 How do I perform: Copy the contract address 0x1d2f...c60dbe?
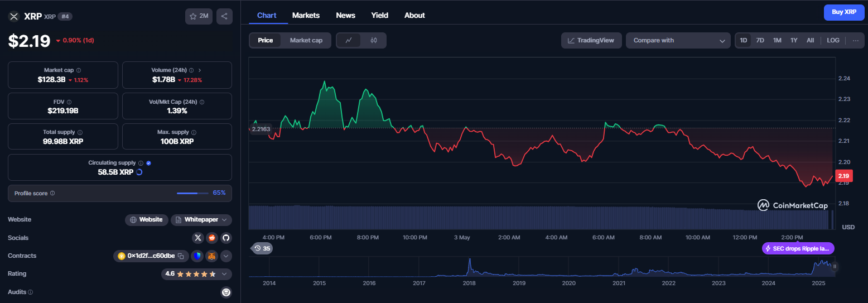click(181, 256)
